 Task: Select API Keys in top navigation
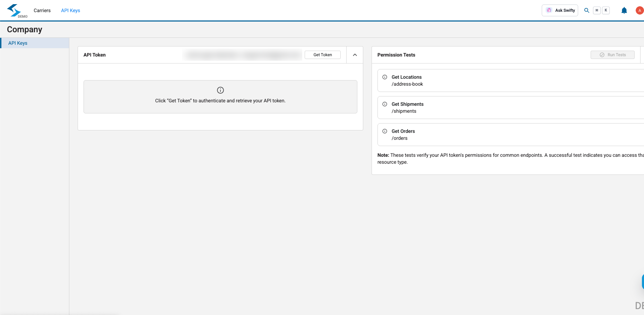click(70, 10)
